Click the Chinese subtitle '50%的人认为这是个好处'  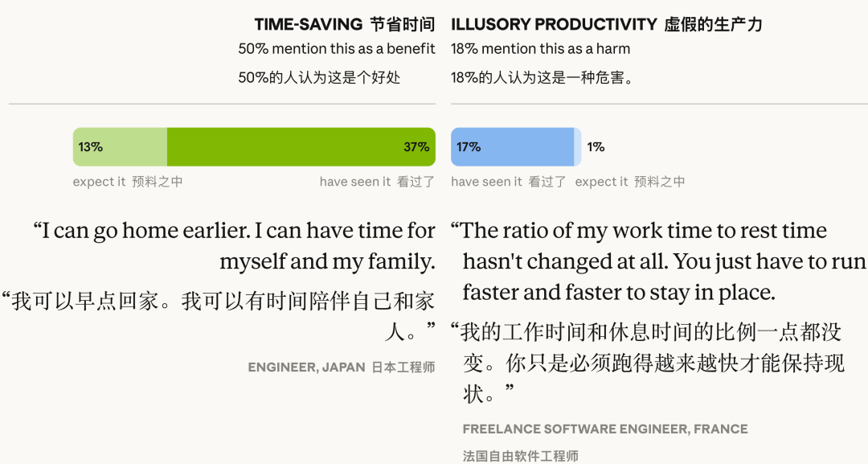click(320, 78)
